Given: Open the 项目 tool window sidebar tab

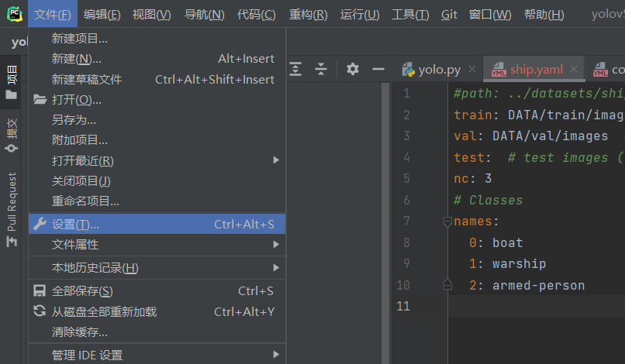Looking at the screenshot, I should click(x=12, y=82).
